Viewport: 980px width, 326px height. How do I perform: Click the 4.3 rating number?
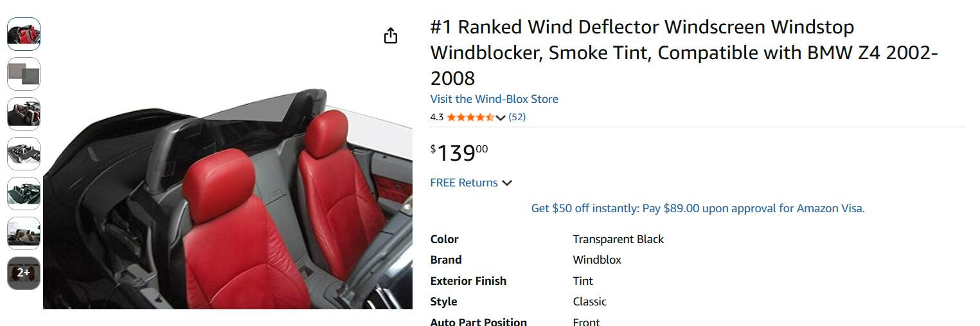(436, 117)
